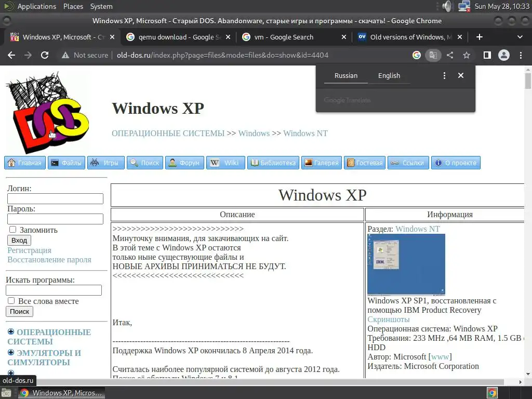
Task: Click the network status icon in top panel
Action: [464, 6]
